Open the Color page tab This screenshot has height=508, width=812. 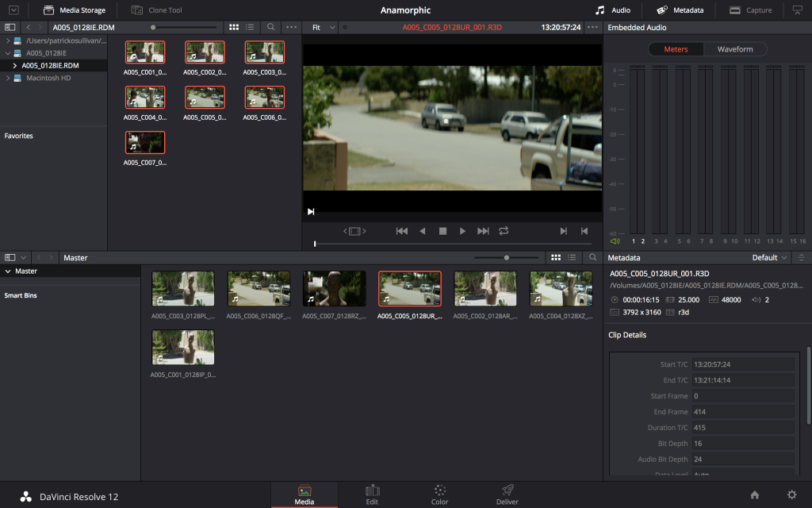pos(439,495)
